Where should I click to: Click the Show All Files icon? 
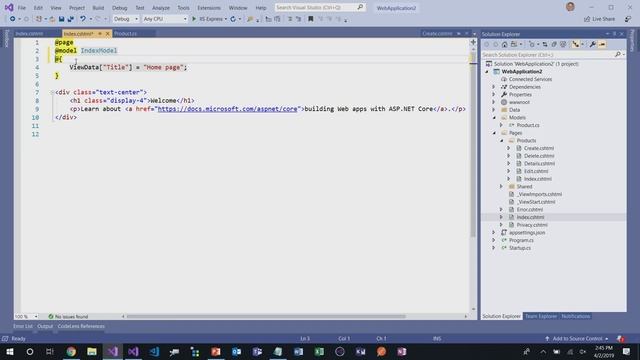[x=563, y=44]
